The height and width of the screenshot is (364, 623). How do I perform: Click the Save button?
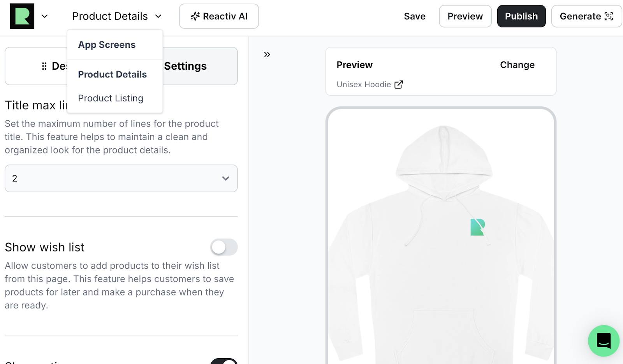coord(415,16)
